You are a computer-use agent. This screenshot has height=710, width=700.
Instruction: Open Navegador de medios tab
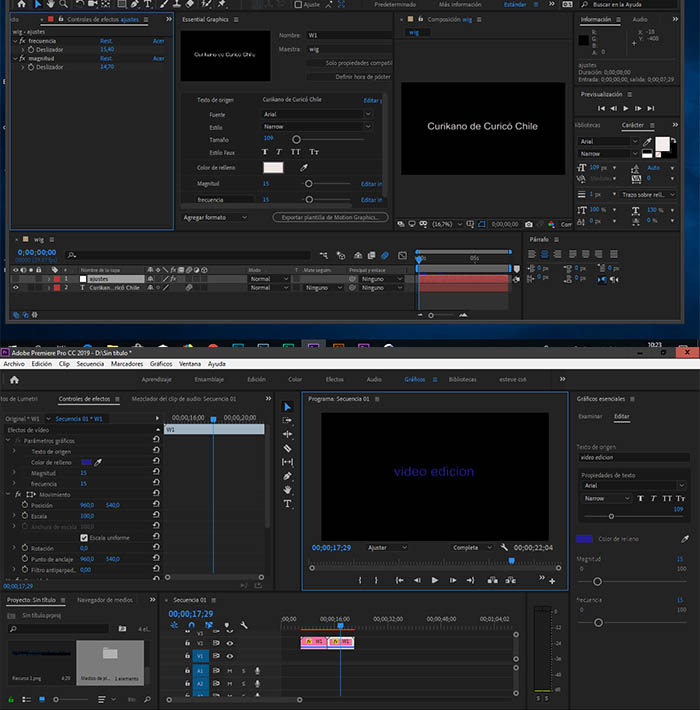pyautogui.click(x=105, y=600)
